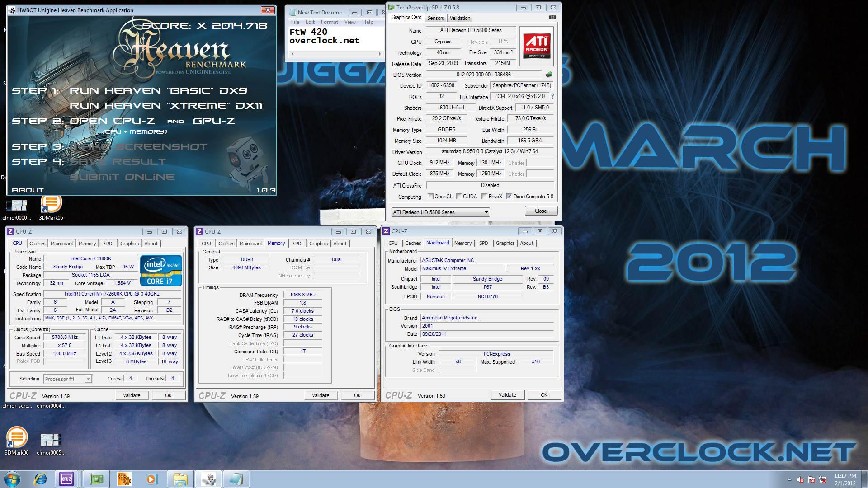Open the Windows Start menu
This screenshot has width=868, height=488.
(x=12, y=479)
